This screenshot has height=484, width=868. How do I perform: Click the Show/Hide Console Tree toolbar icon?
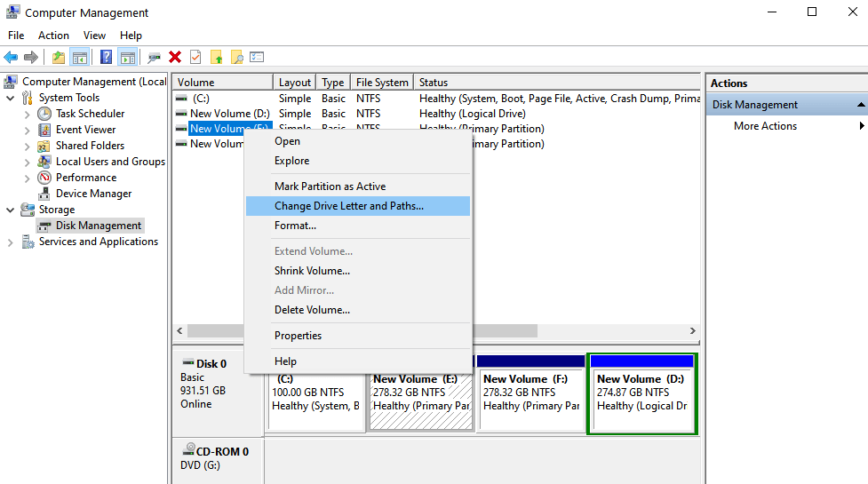pyautogui.click(x=80, y=57)
